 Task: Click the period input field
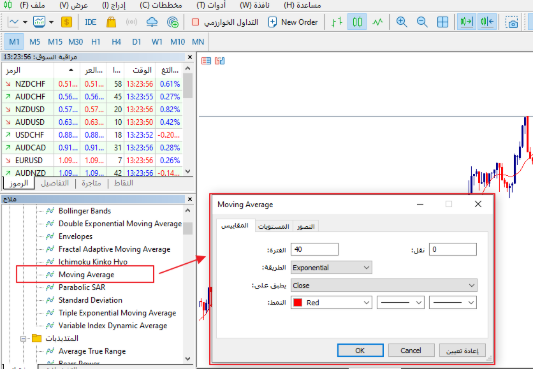pos(315,250)
